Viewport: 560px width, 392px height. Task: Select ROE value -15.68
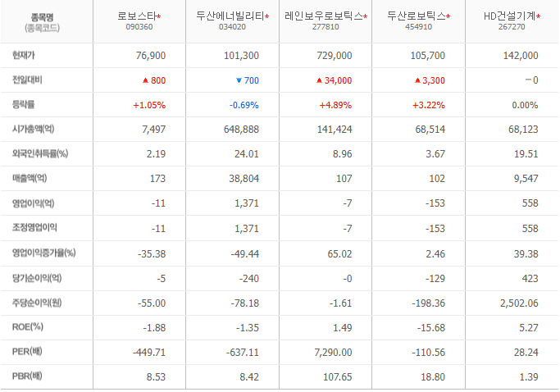(x=431, y=328)
